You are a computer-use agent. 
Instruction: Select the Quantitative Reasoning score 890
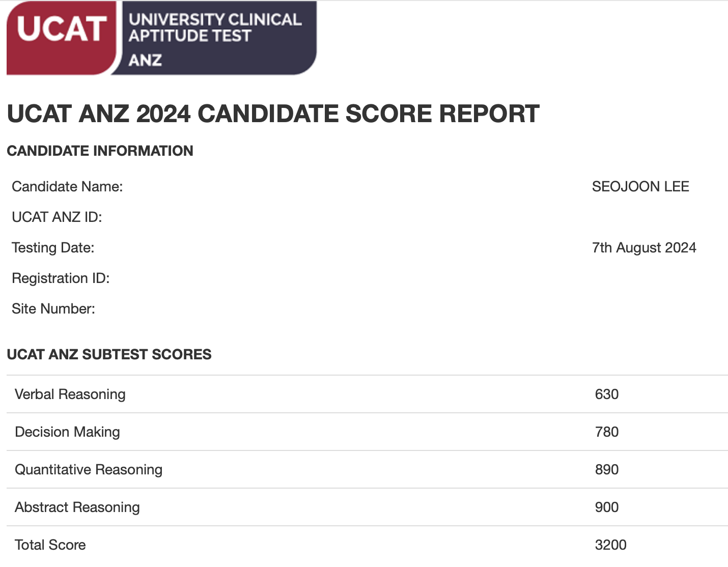(x=607, y=470)
